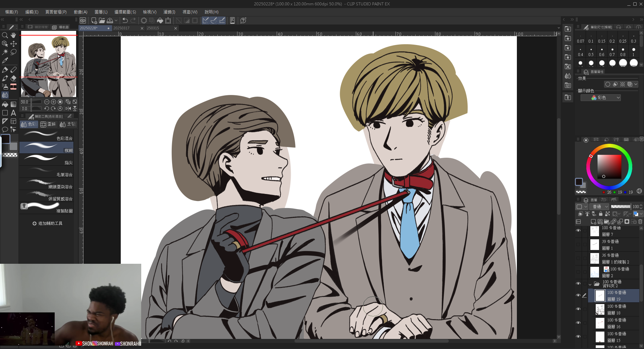Open Clip Studio launcher icon
Viewport: 644px width, 349px height.
tap(83, 20)
